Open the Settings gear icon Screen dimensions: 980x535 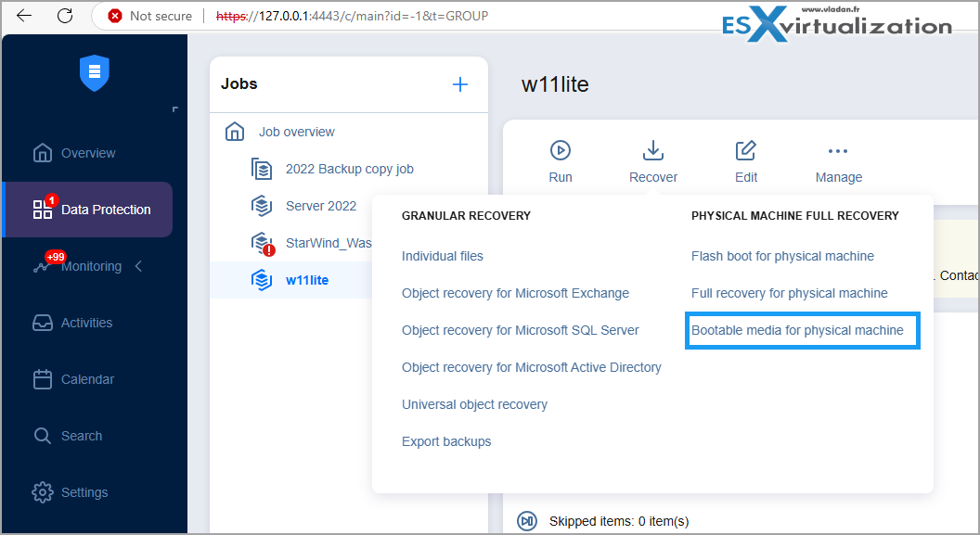click(x=43, y=492)
